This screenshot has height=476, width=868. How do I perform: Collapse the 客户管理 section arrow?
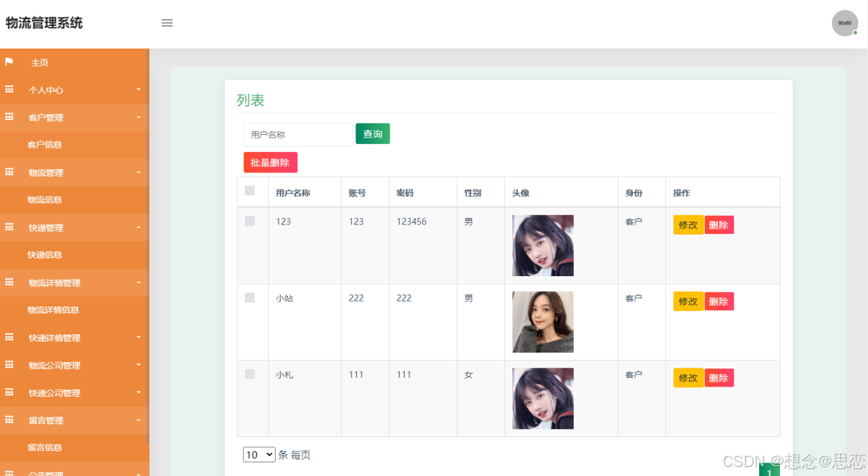(139, 117)
